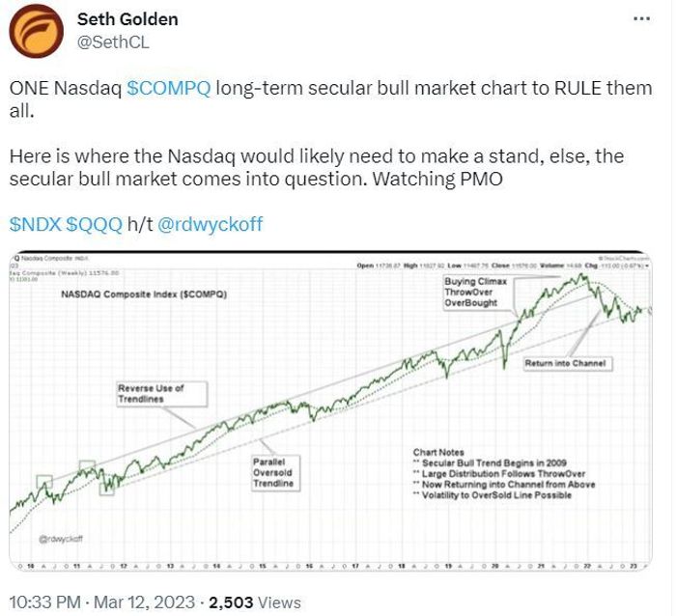Image resolution: width=676 pixels, height=616 pixels.
Task: Select the $QQQ cashtag
Action: [95, 224]
